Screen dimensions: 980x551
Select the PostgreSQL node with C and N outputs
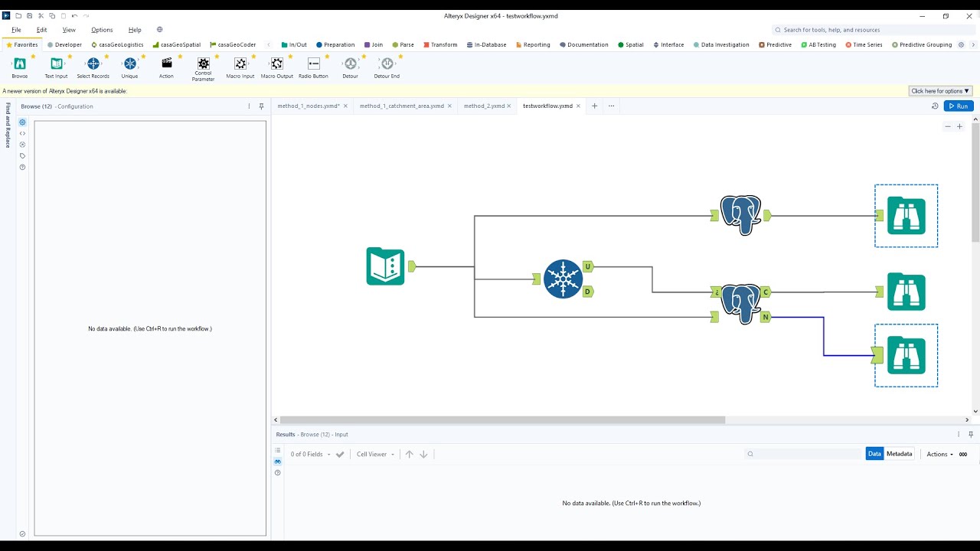[740, 304]
